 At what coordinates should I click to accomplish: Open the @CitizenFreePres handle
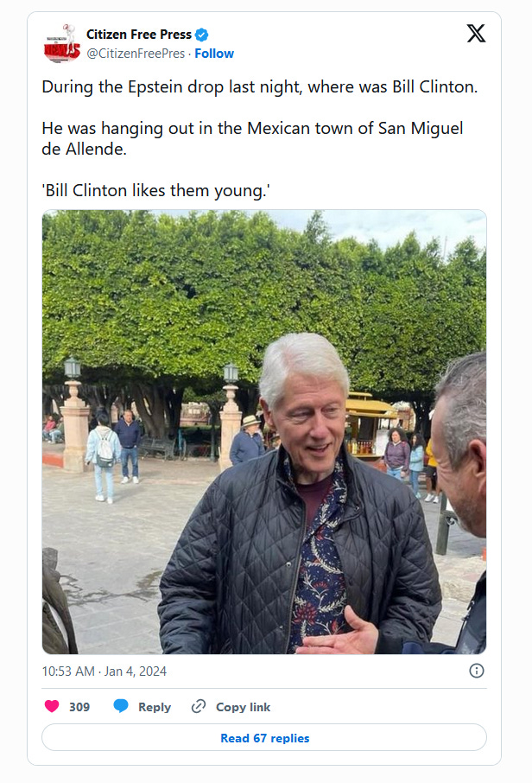136,54
